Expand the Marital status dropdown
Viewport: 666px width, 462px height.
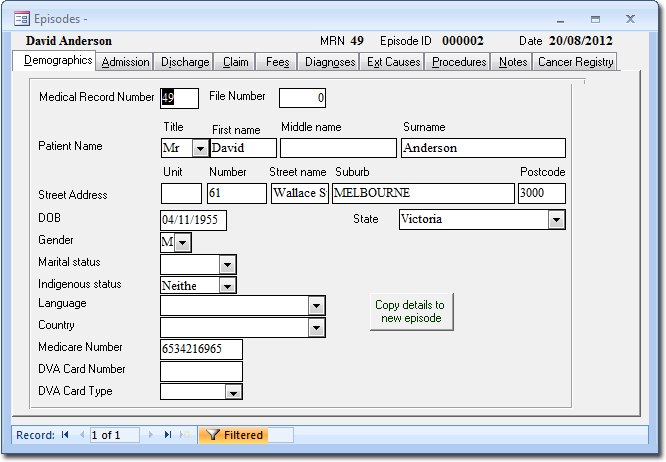[228, 264]
